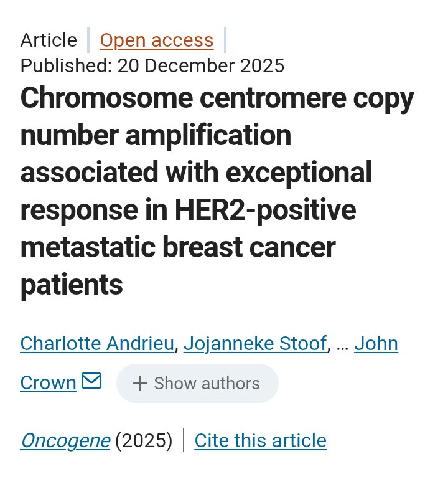Expand the full author list
Image resolution: width=448 pixels, height=497 pixels.
click(197, 383)
